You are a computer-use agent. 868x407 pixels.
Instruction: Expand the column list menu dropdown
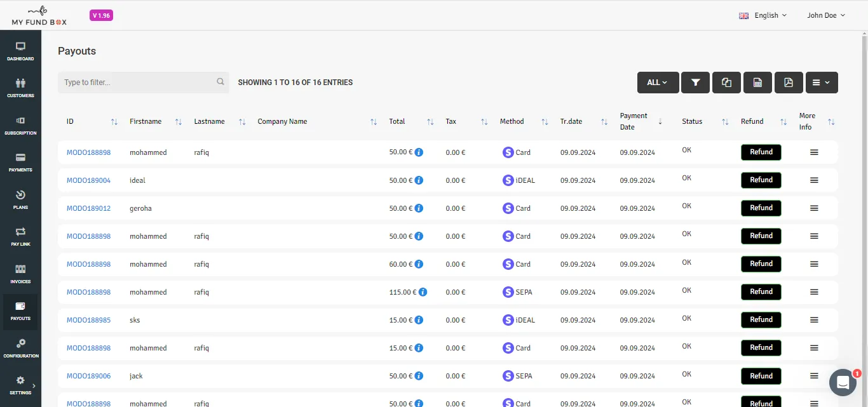[x=822, y=83]
